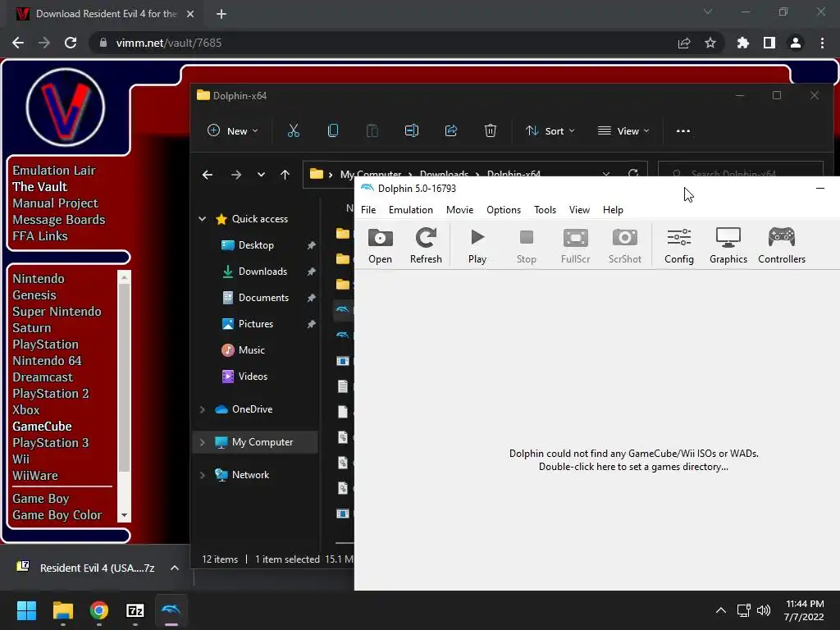The image size is (840, 630).
Task: Open the View menu in Dolphin
Action: [x=579, y=210]
